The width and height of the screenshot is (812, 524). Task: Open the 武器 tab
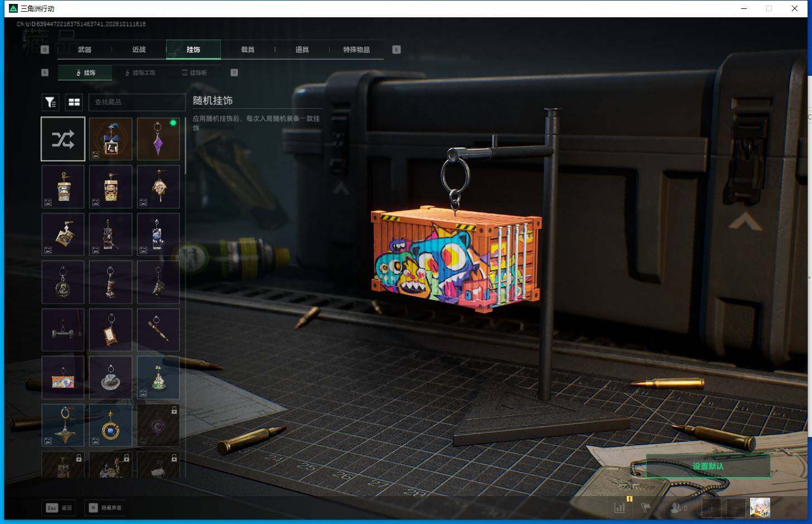coord(85,50)
